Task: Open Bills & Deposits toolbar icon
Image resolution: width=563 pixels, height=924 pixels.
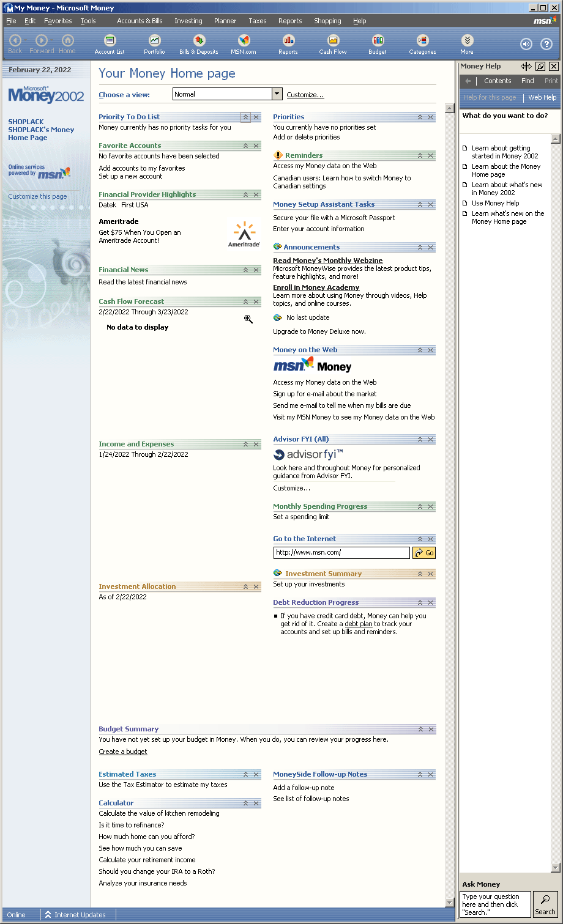Action: pos(199,45)
